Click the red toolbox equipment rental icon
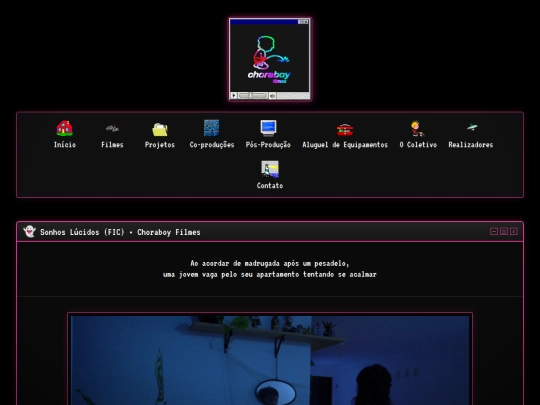The width and height of the screenshot is (540, 405). coord(345,129)
